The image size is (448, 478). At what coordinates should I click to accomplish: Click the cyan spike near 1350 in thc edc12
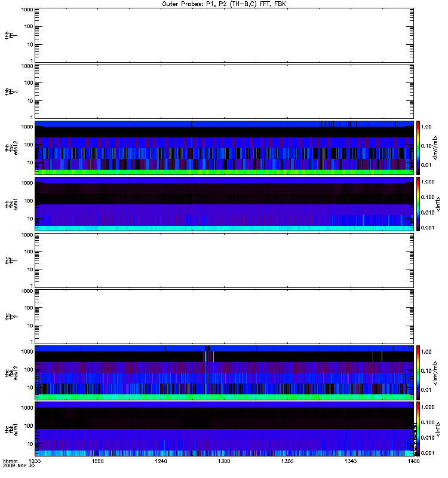point(382,356)
